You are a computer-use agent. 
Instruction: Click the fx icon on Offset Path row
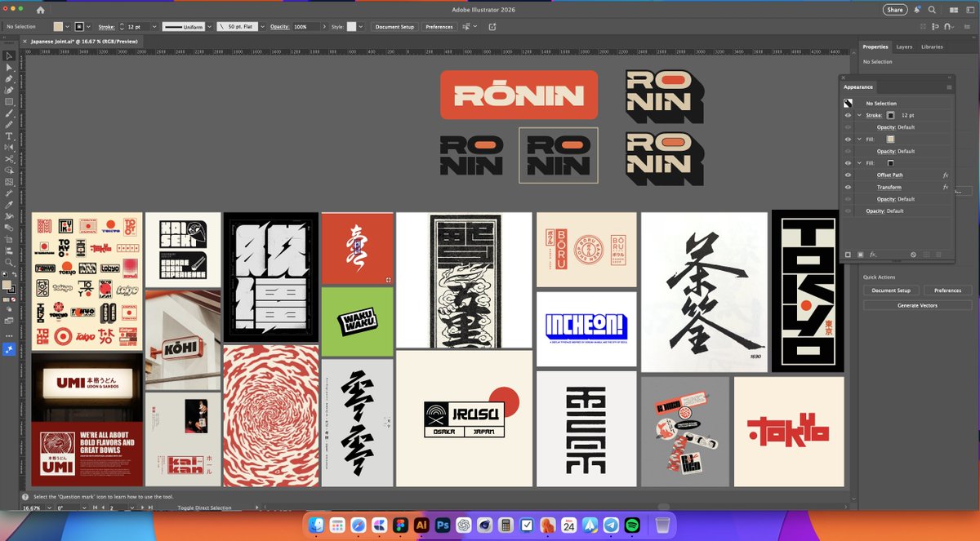[x=946, y=175]
